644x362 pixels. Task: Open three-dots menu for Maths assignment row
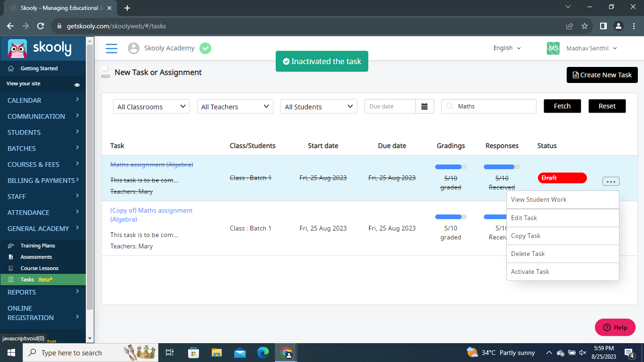(611, 181)
